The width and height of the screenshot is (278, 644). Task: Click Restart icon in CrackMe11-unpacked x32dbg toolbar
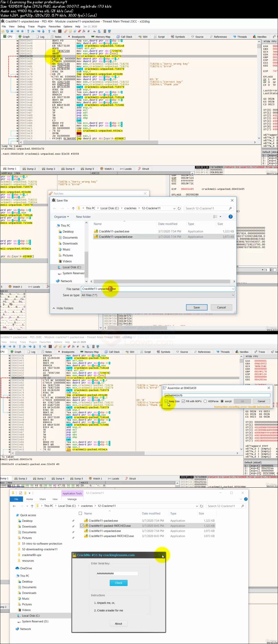coord(7,31)
